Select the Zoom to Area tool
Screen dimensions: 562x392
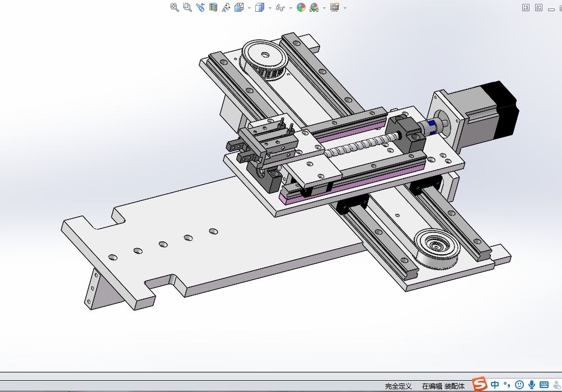187,7
